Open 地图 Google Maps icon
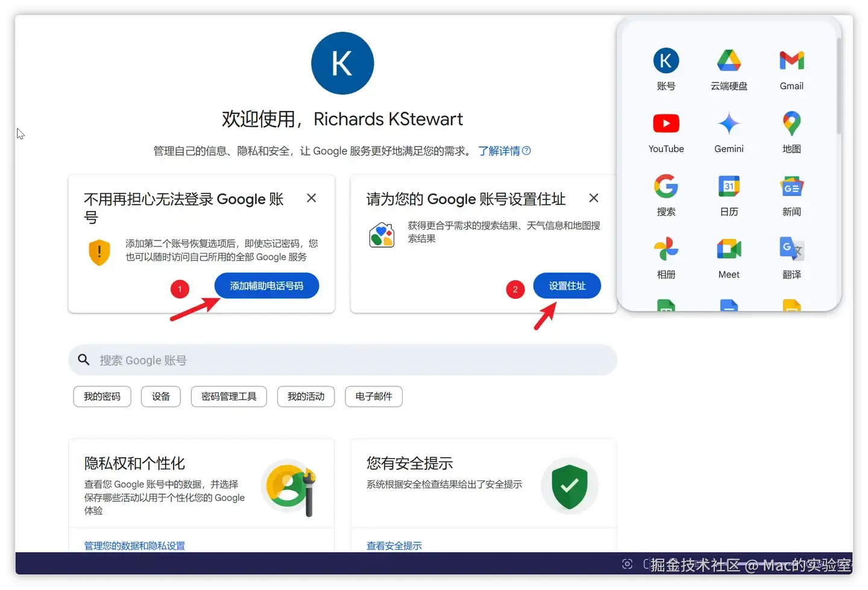868x590 pixels. 791,124
